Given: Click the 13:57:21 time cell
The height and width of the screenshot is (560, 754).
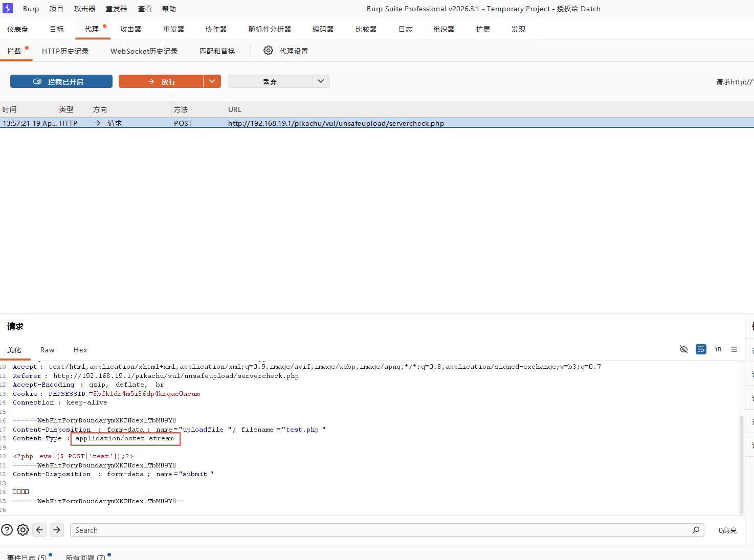Looking at the screenshot, I should (x=29, y=123).
